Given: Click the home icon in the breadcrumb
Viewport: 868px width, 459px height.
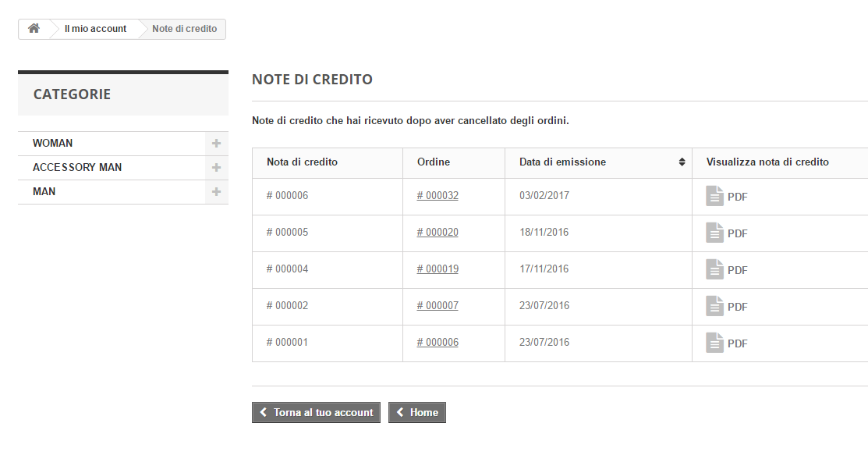Looking at the screenshot, I should click(34, 28).
